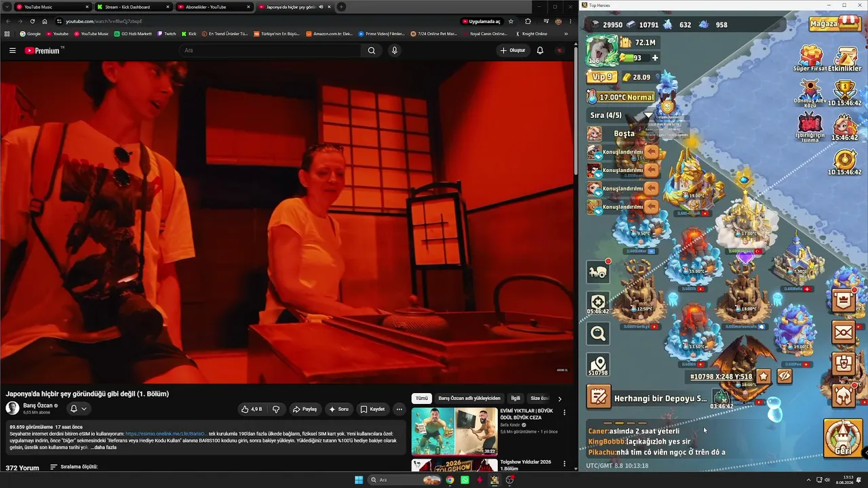Click the YouTube Premium logo
The height and width of the screenshot is (488, 868).
click(42, 50)
